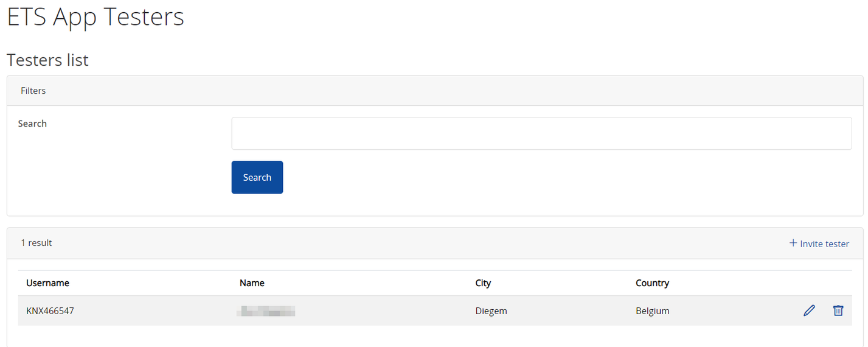This screenshot has height=347, width=868.
Task: Focus the Search text input field
Action: click(x=541, y=133)
